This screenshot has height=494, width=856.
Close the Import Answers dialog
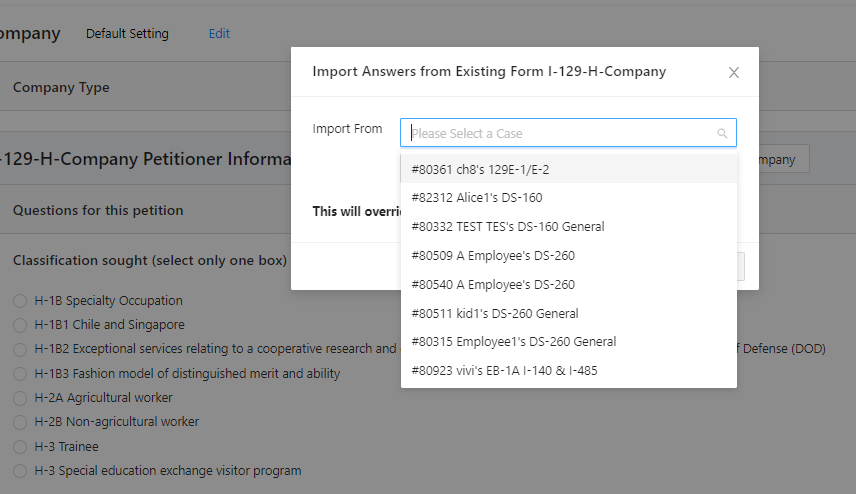(734, 73)
